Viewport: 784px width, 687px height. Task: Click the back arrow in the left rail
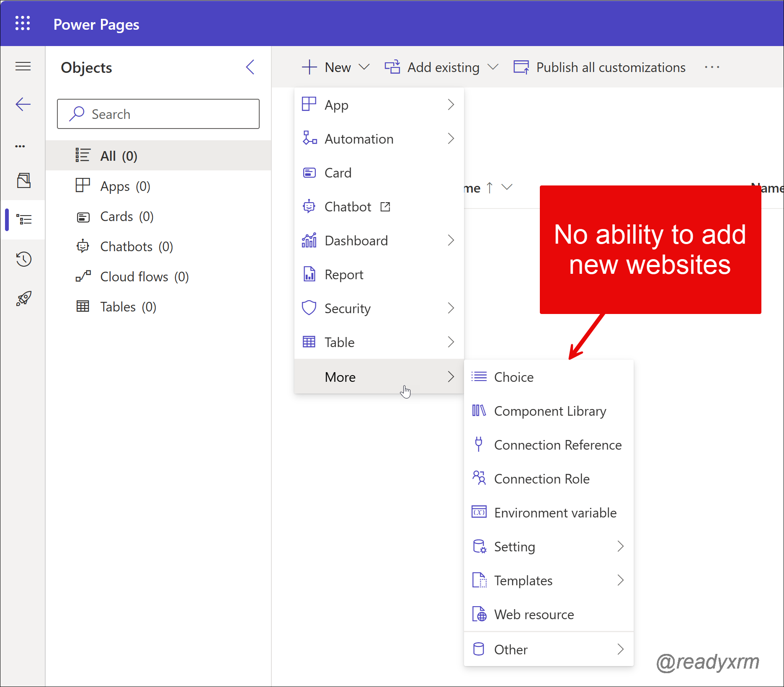(23, 104)
